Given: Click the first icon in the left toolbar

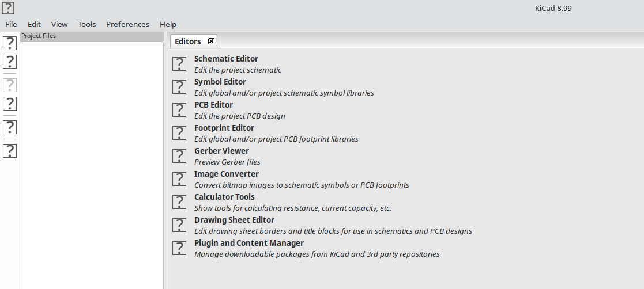Looking at the screenshot, I should coord(10,43).
